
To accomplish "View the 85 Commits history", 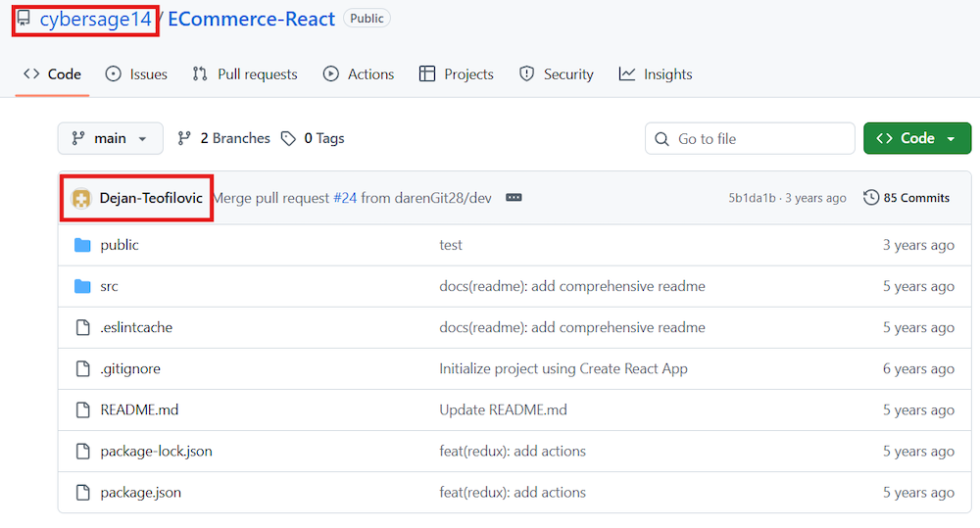I will (x=906, y=198).
